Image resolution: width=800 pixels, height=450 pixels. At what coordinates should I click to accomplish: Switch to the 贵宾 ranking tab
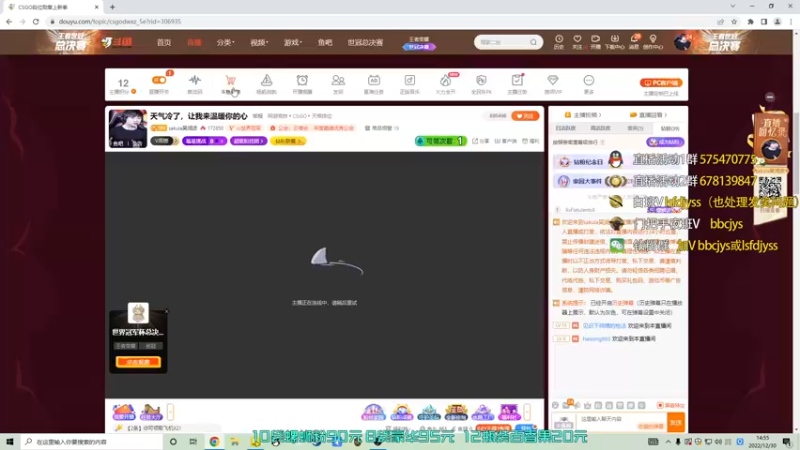(x=635, y=128)
